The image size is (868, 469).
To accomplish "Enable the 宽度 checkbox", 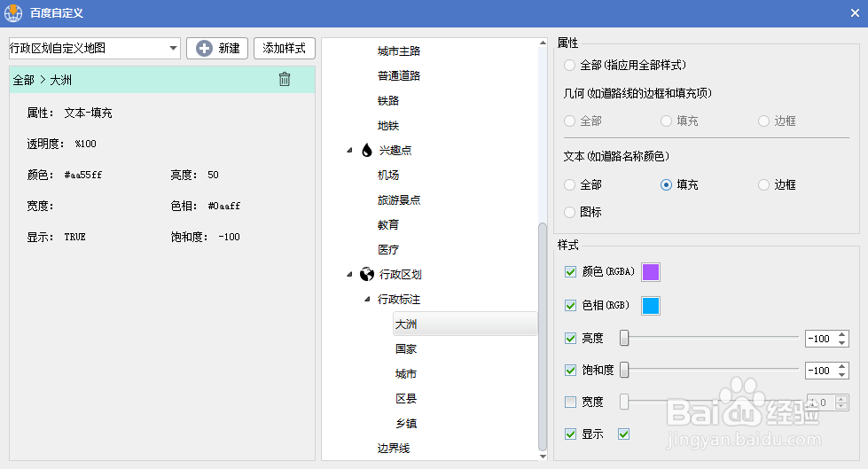I will [x=570, y=402].
